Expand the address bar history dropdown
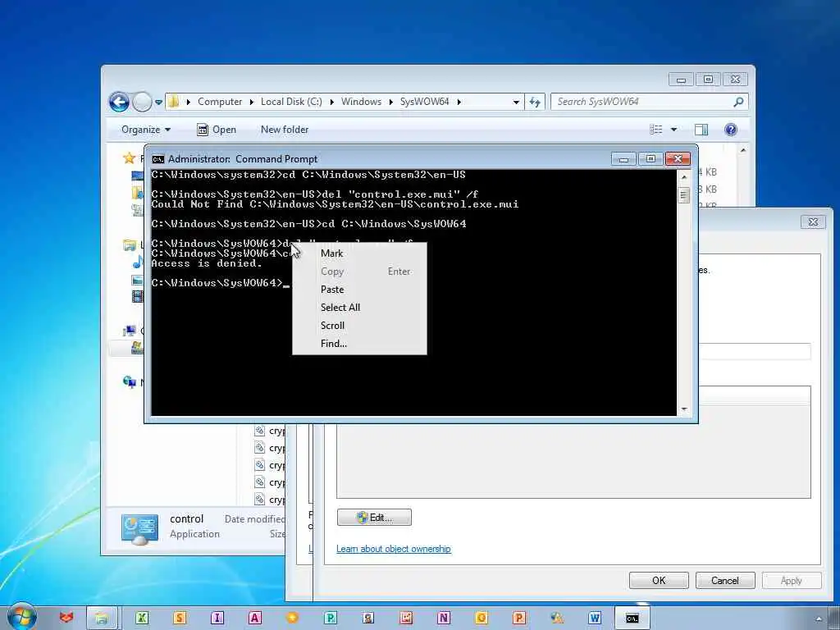The width and height of the screenshot is (840, 630). [516, 102]
